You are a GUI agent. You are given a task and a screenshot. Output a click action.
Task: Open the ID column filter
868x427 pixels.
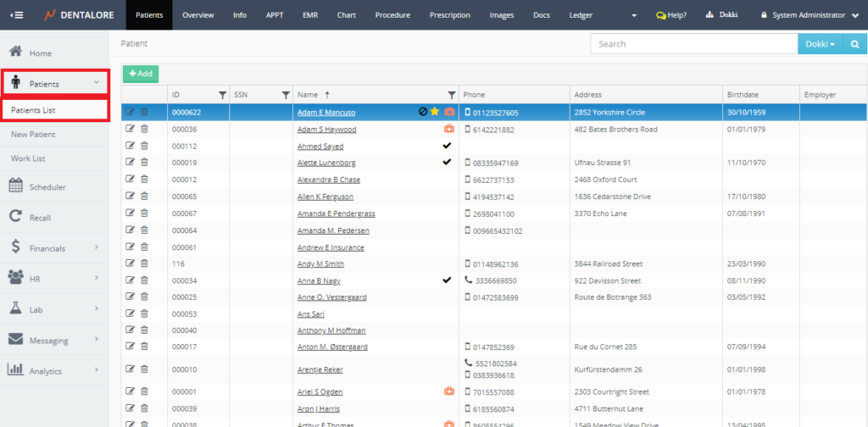pos(222,94)
